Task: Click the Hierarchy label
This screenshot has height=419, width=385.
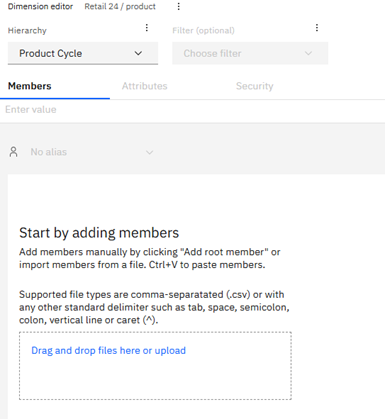Action: [27, 31]
